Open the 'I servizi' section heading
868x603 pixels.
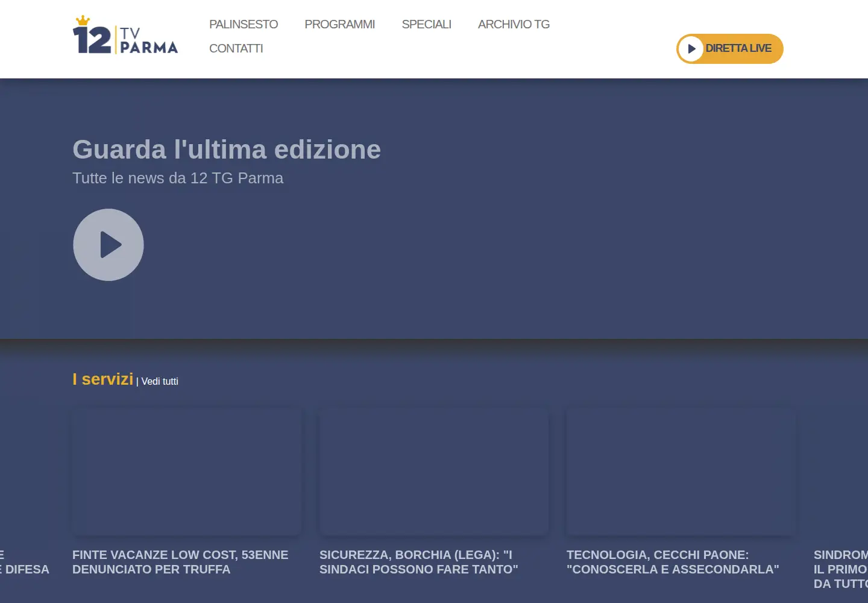[x=102, y=379]
